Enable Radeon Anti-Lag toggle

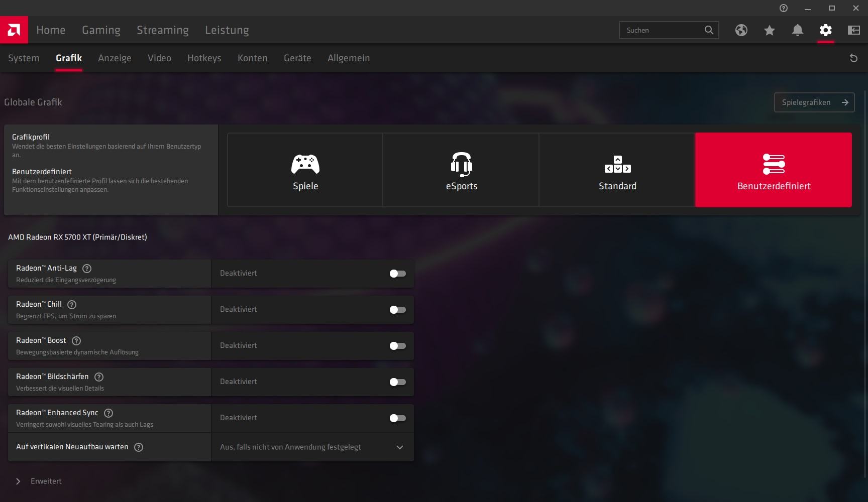(397, 274)
